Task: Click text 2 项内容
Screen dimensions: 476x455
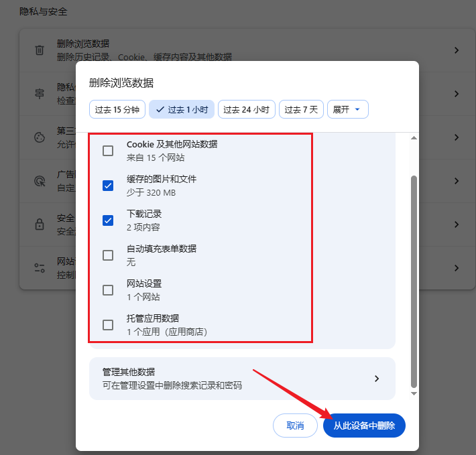Action: 143,228
